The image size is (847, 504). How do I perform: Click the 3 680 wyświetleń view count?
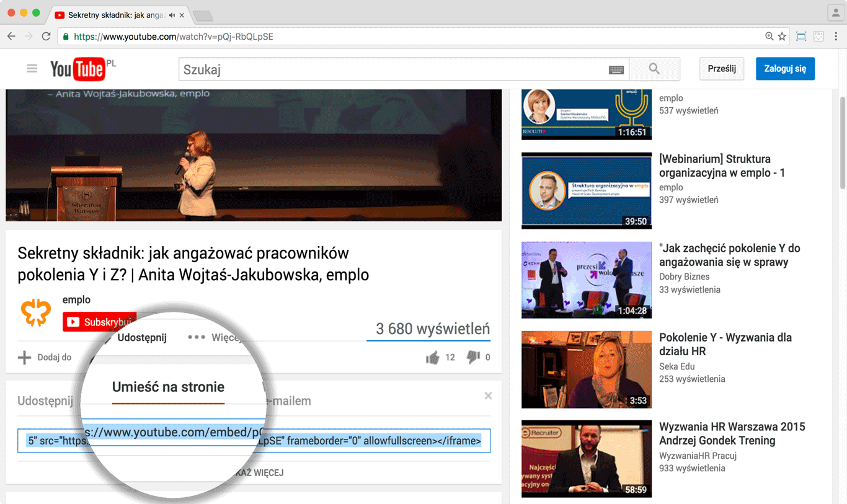[433, 329]
